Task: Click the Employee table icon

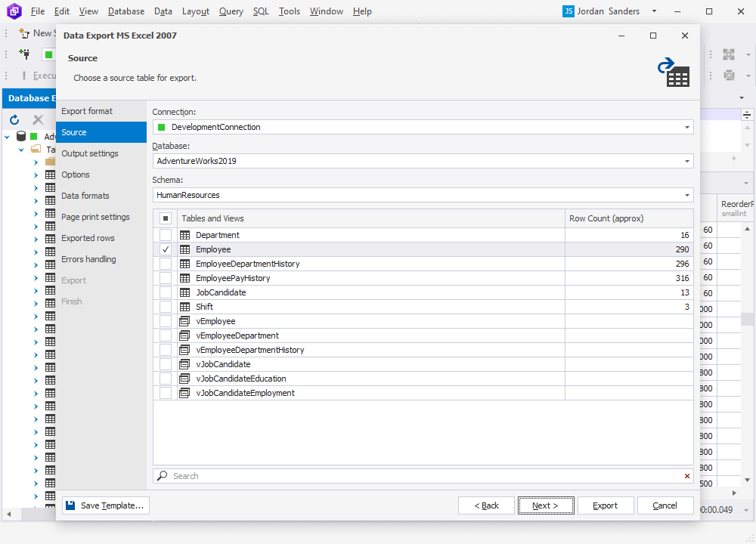Action: pyautogui.click(x=184, y=249)
